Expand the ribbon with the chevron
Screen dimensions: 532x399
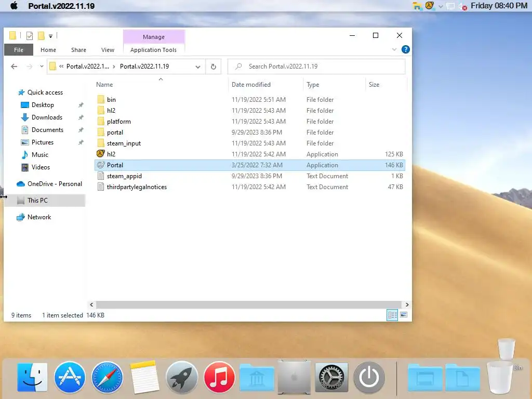[x=394, y=49]
